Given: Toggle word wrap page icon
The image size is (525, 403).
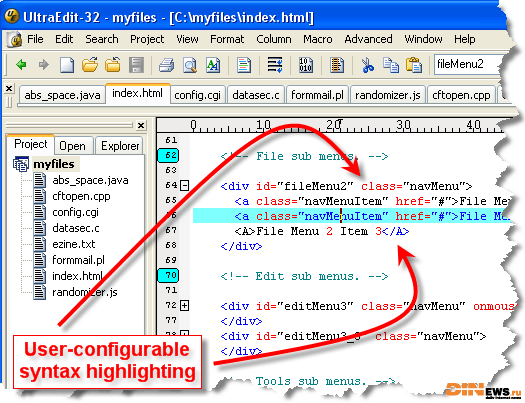Looking at the screenshot, I should click(x=244, y=65).
